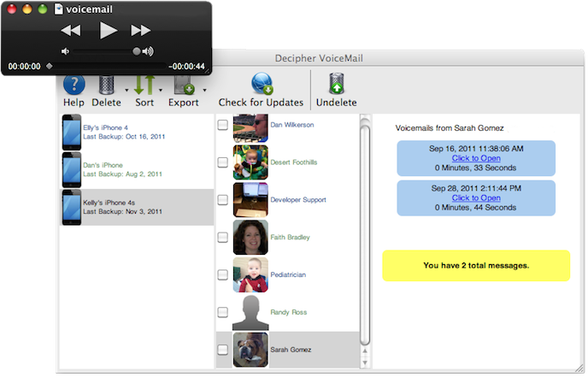Click the Delete trash can icon
Image resolution: width=588 pixels, height=377 pixels.
(x=107, y=85)
